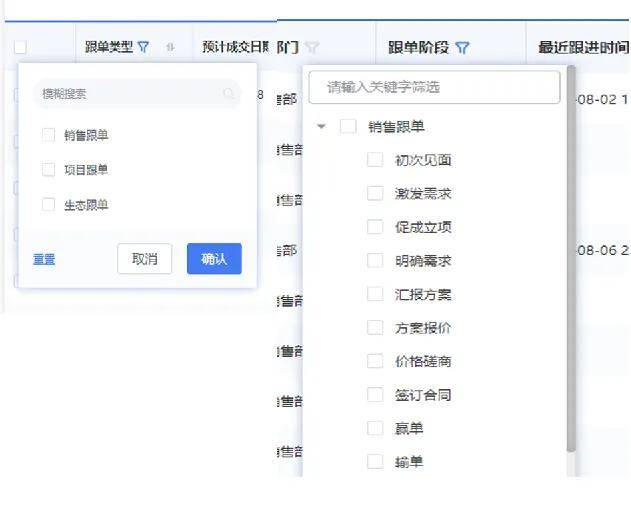Click the magnifier icon in 模糊搜索 box
Screen dimensions: 631x505
pos(229,94)
